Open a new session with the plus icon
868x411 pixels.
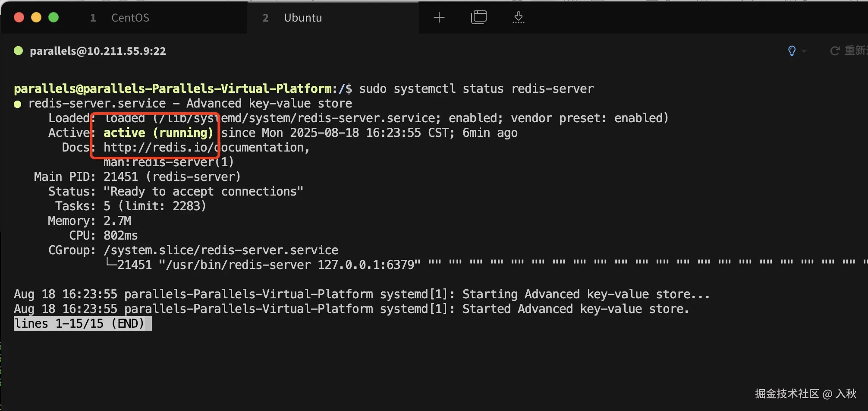point(439,17)
